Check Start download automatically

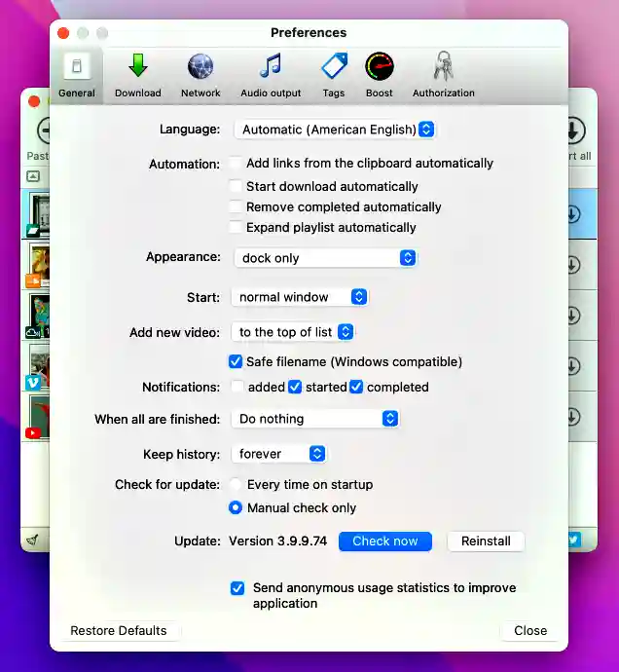[x=236, y=186]
